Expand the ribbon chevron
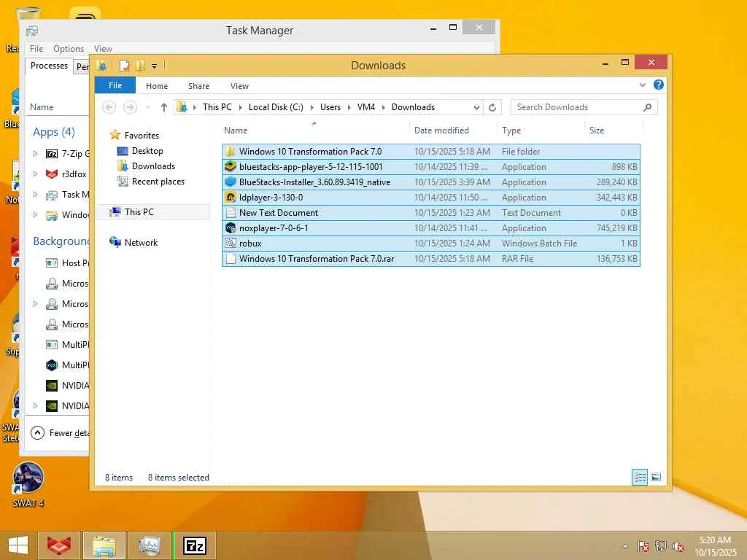 [x=642, y=85]
